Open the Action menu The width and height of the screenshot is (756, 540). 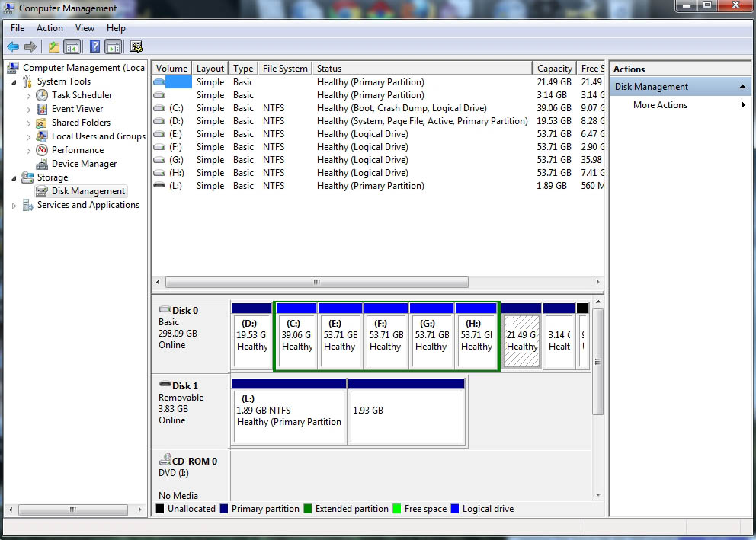click(50, 28)
